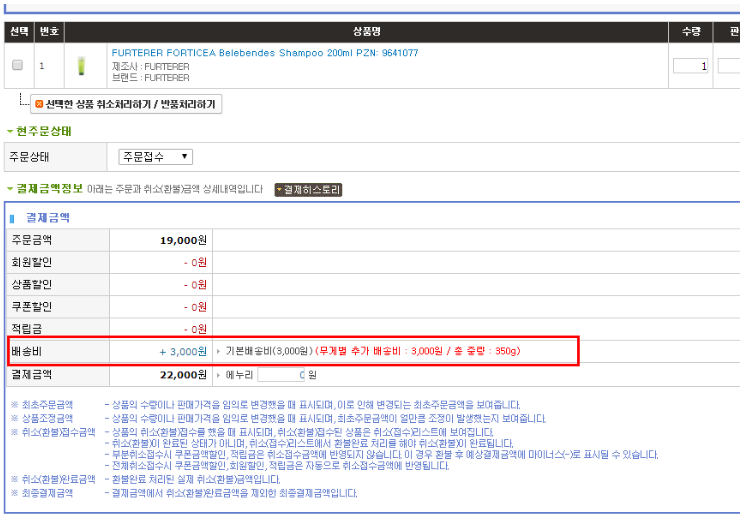
Task: Tick the checkbox for product row 1
Action: tap(17, 65)
